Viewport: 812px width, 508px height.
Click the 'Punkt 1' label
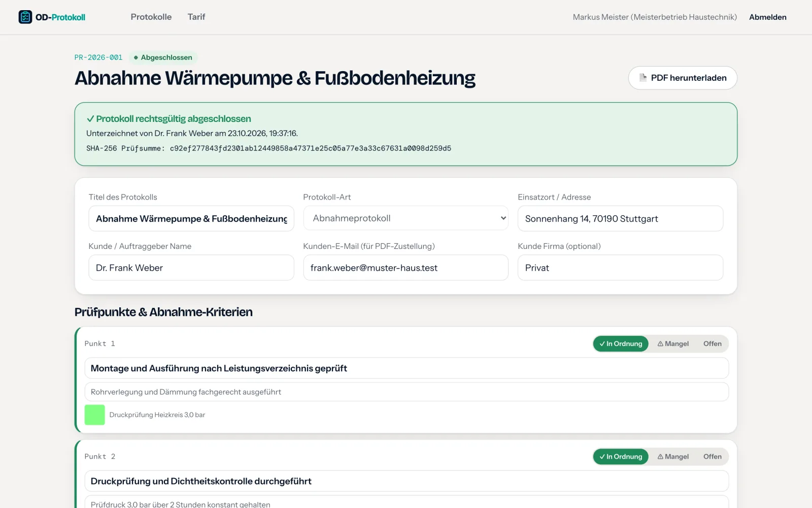click(x=100, y=344)
